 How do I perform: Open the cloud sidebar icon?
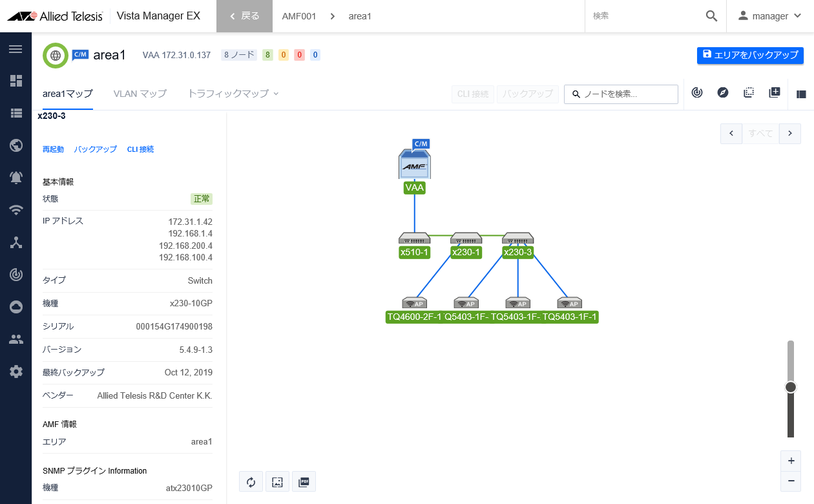point(16,307)
